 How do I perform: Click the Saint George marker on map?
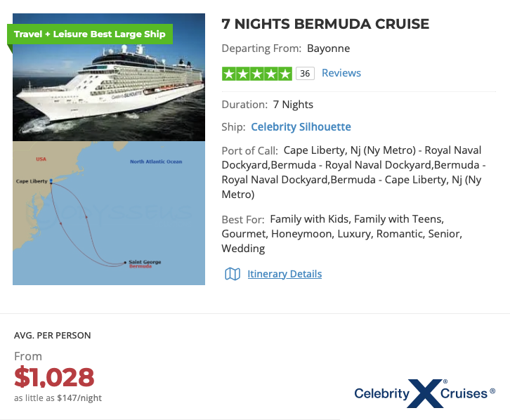pos(126,263)
